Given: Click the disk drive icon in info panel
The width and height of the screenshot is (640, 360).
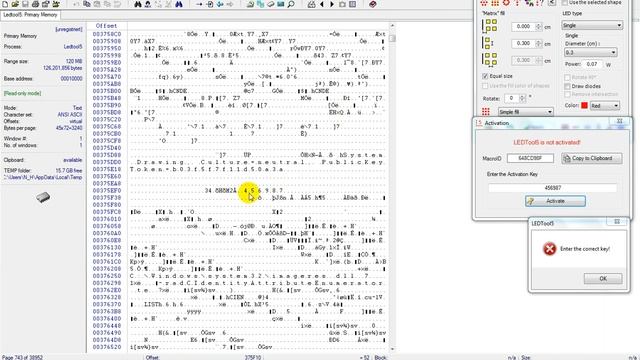Looking at the screenshot, I should click(x=43, y=198).
